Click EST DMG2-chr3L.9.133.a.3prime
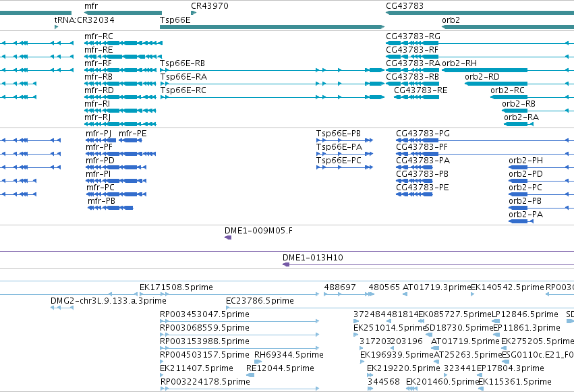The width and height of the screenshot is (574, 392). click(109, 301)
